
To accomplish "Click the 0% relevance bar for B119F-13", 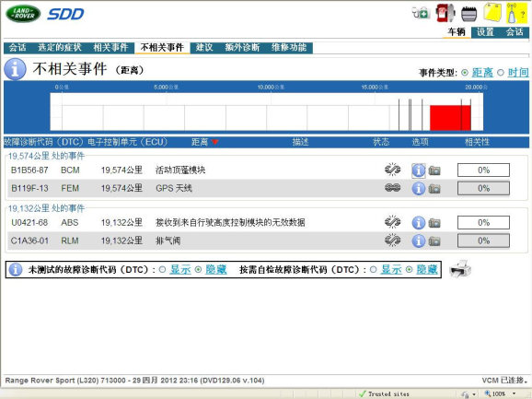I will click(x=483, y=188).
